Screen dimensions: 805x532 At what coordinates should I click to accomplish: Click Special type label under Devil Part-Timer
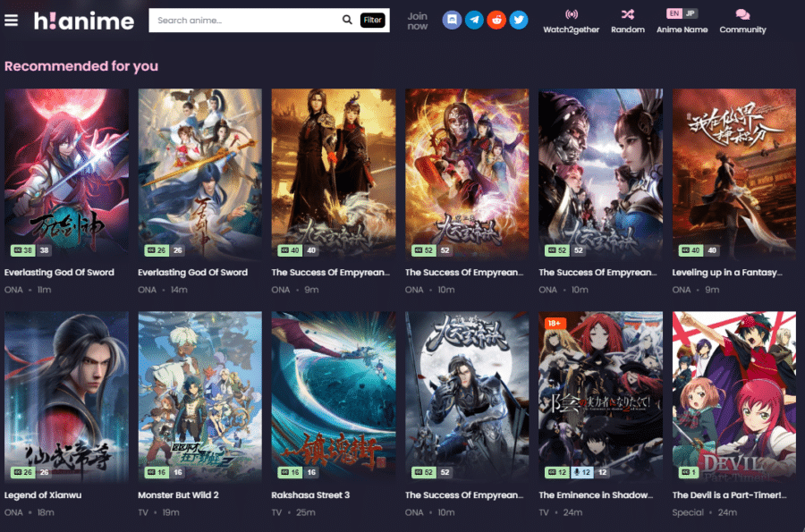[688, 512]
